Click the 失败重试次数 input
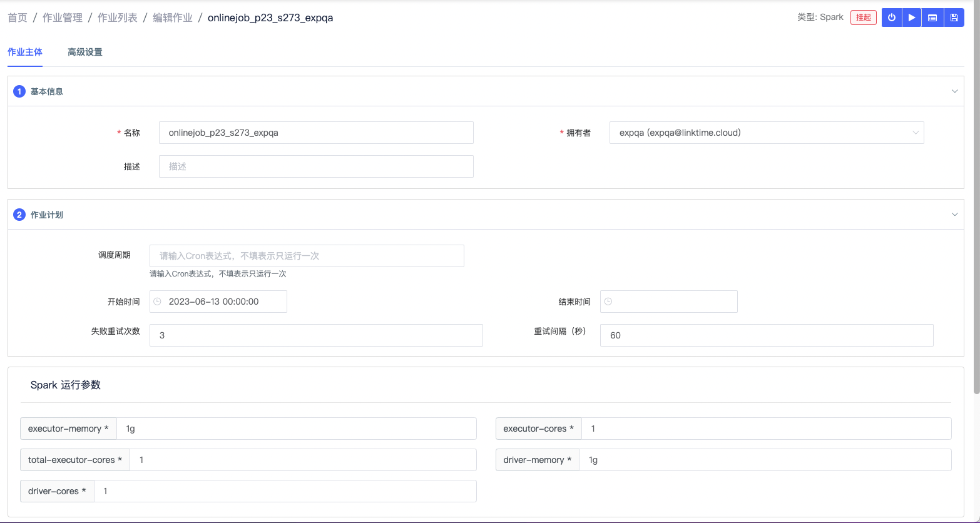Screen dimensions: 980x523 (x=316, y=335)
